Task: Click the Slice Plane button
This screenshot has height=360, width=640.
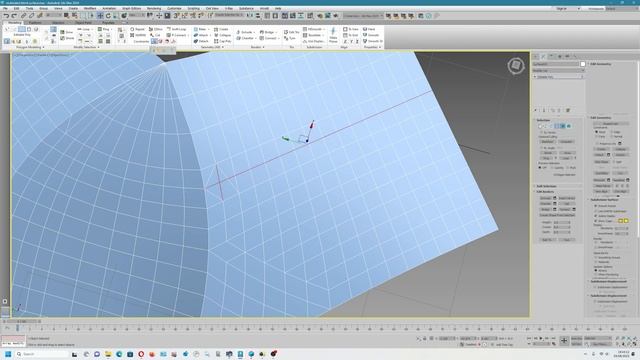Action: 602,162
